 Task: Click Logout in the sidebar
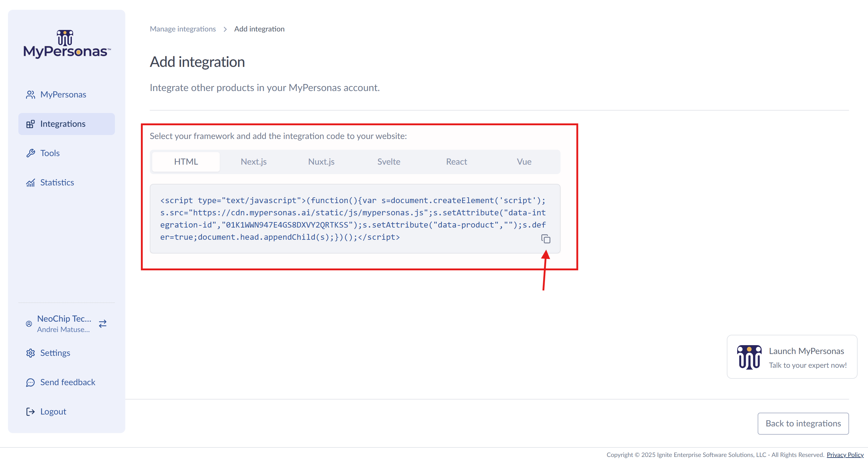point(66,411)
